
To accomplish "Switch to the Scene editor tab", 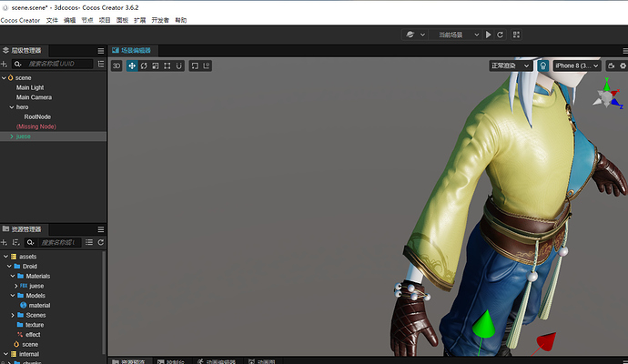I will pyautogui.click(x=132, y=50).
